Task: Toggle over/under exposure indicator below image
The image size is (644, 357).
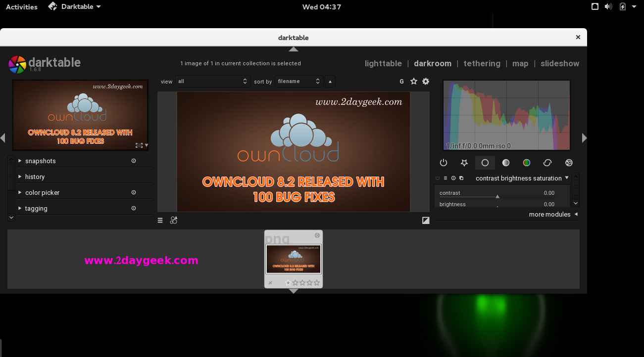Action: [426, 221]
